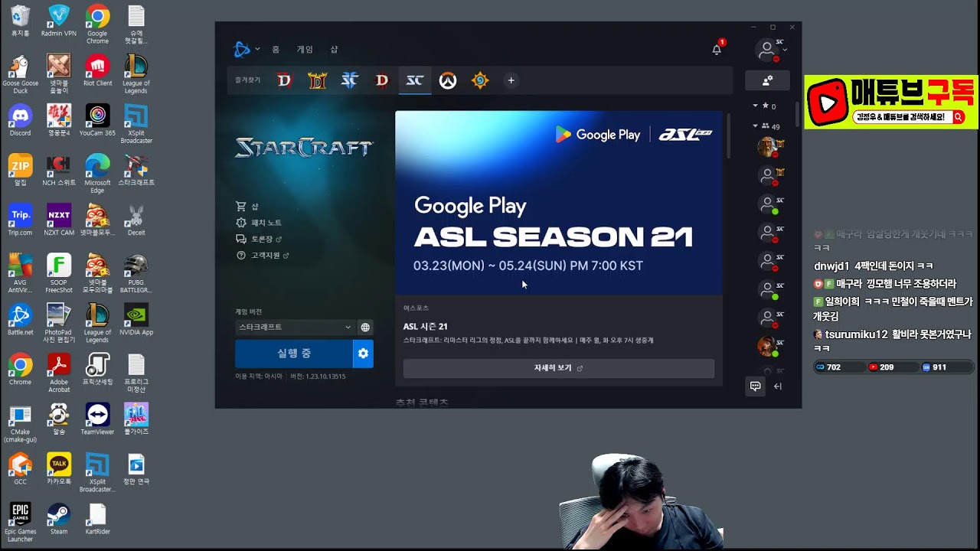Select the StarCraft II favorites icon

coord(350,80)
